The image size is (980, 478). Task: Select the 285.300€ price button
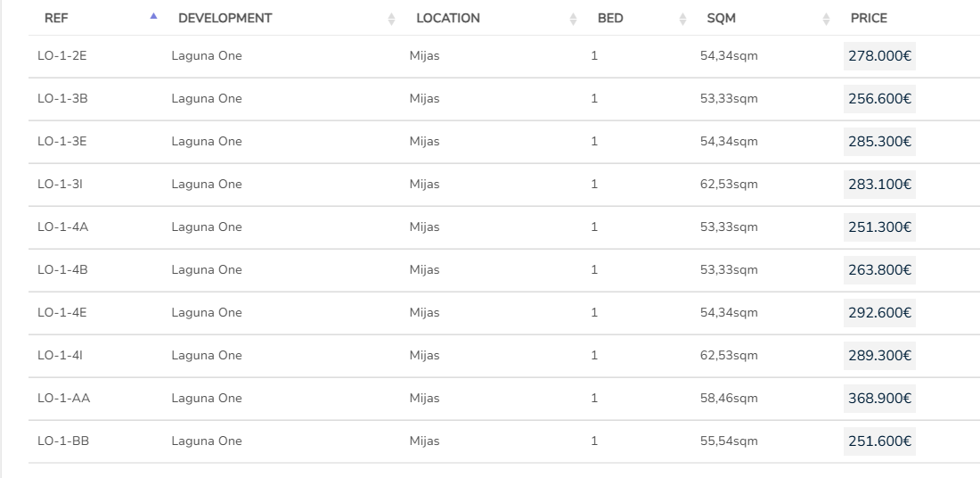(x=879, y=142)
